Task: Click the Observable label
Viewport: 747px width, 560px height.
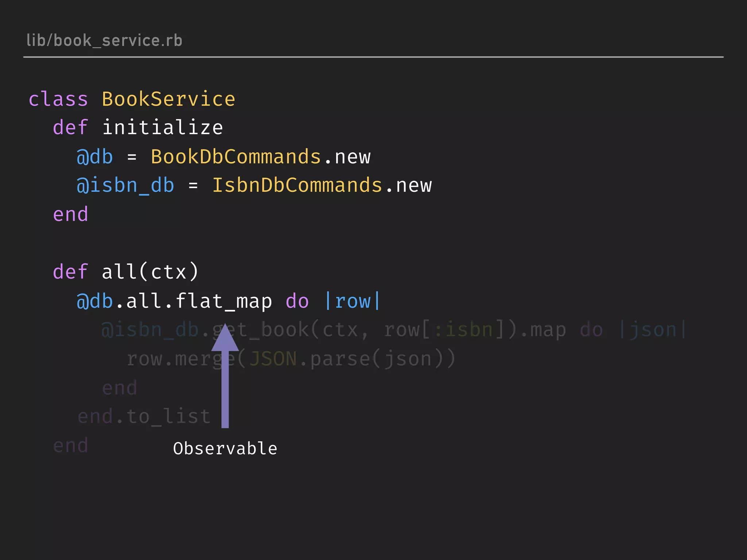Action: [x=225, y=448]
